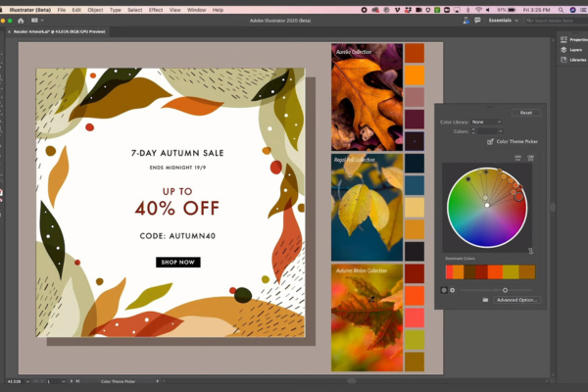This screenshot has height=392, width=588.
Task: Click the Regal Fall Collection photo
Action: 367,207
